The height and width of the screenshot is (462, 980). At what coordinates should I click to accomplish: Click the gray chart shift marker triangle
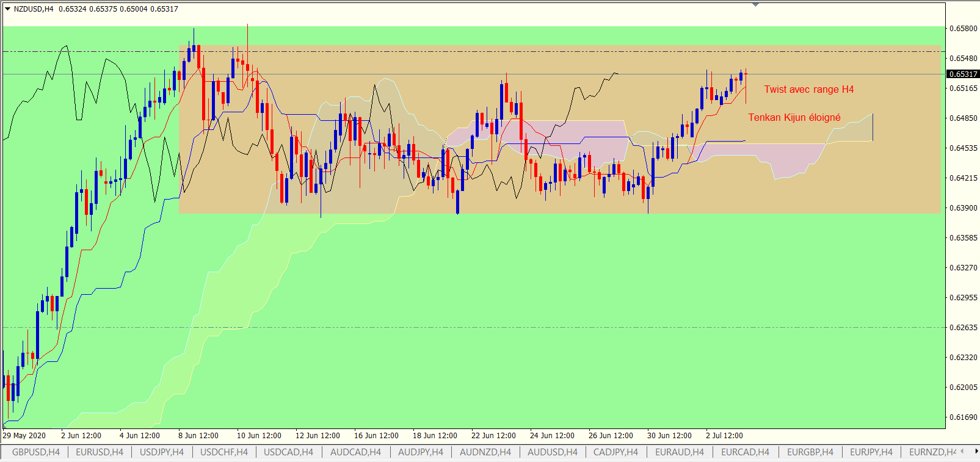755,5
